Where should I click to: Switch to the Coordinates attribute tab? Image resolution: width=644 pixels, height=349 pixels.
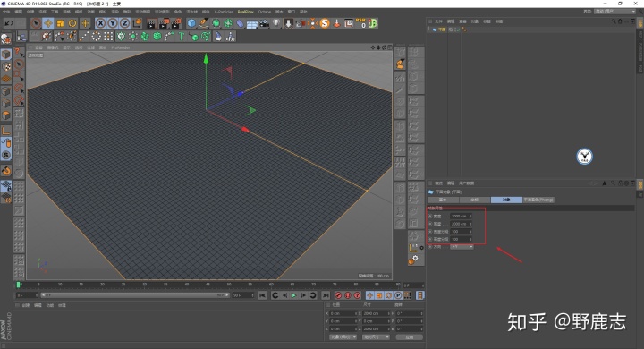point(474,200)
